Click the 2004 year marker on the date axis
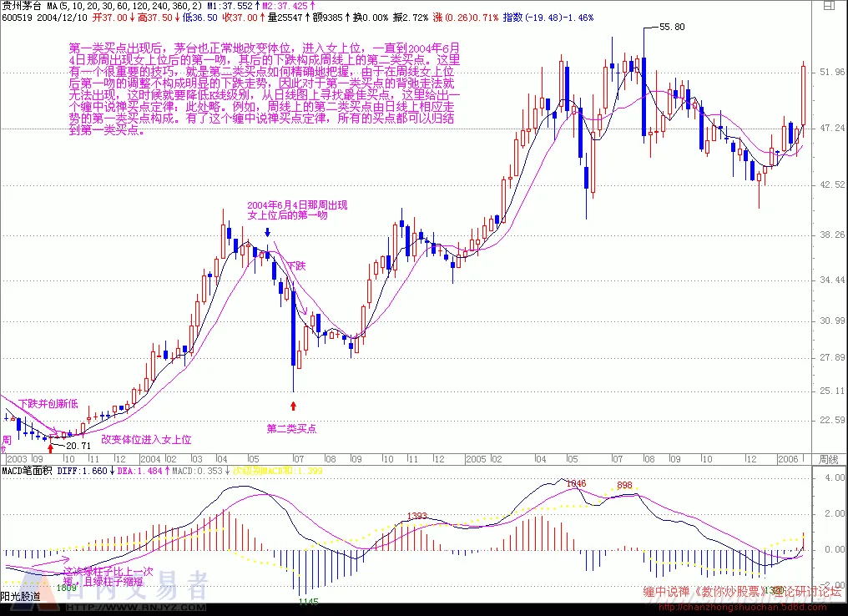848x616 pixels. [150, 459]
